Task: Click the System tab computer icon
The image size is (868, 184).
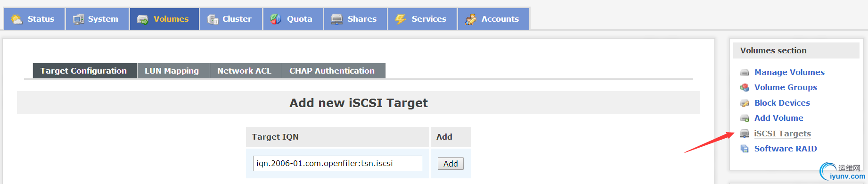Action: pos(78,19)
